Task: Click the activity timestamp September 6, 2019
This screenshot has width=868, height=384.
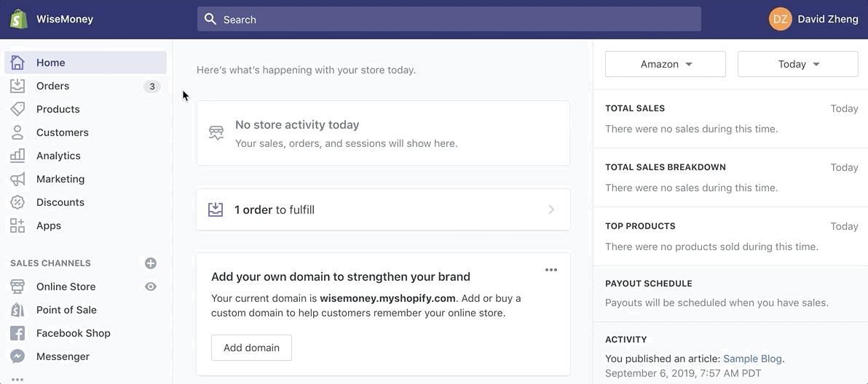Action: (683, 373)
